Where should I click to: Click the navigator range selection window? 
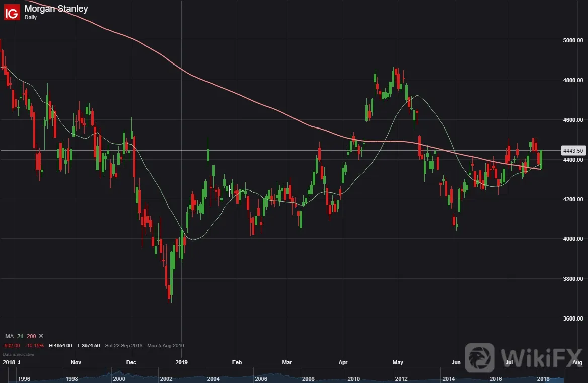tap(555, 375)
